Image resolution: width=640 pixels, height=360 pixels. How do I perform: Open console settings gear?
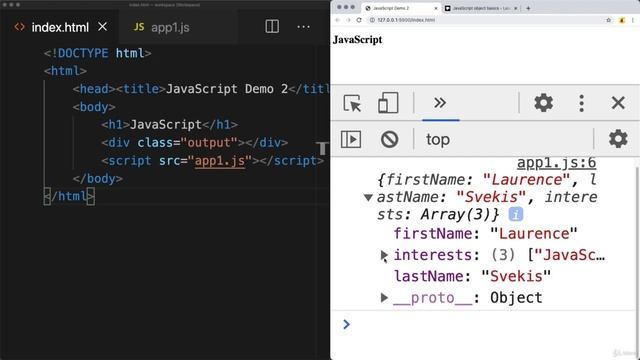tap(618, 139)
